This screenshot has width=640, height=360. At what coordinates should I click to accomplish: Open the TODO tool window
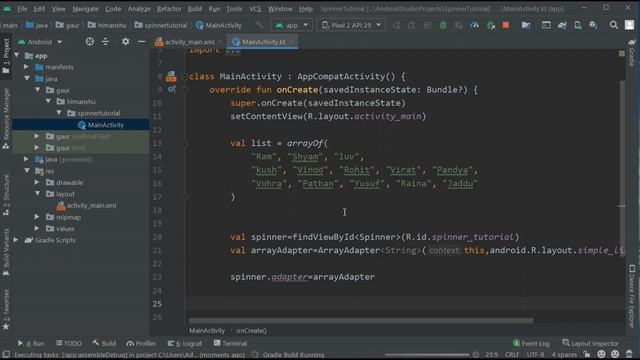[x=69, y=343]
